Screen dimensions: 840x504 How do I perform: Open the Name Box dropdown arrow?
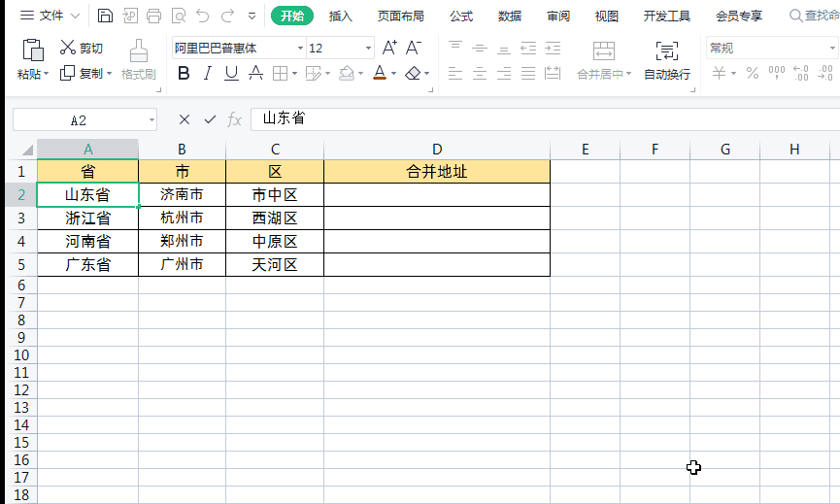(x=151, y=120)
